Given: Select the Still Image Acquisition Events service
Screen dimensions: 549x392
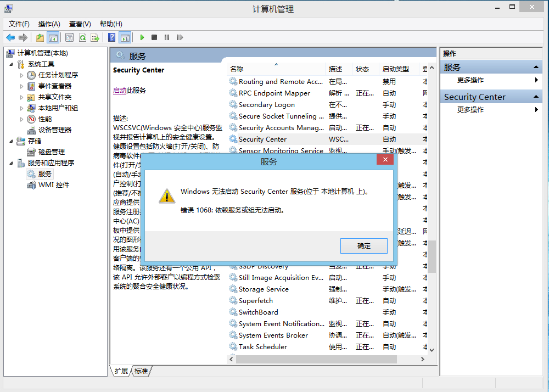Looking at the screenshot, I should (327, 278).
